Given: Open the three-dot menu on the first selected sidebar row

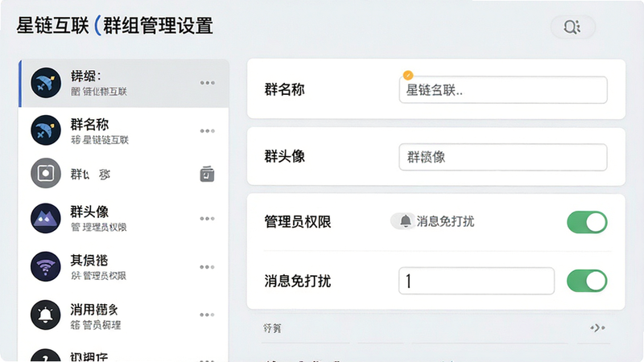Looking at the screenshot, I should [x=208, y=83].
